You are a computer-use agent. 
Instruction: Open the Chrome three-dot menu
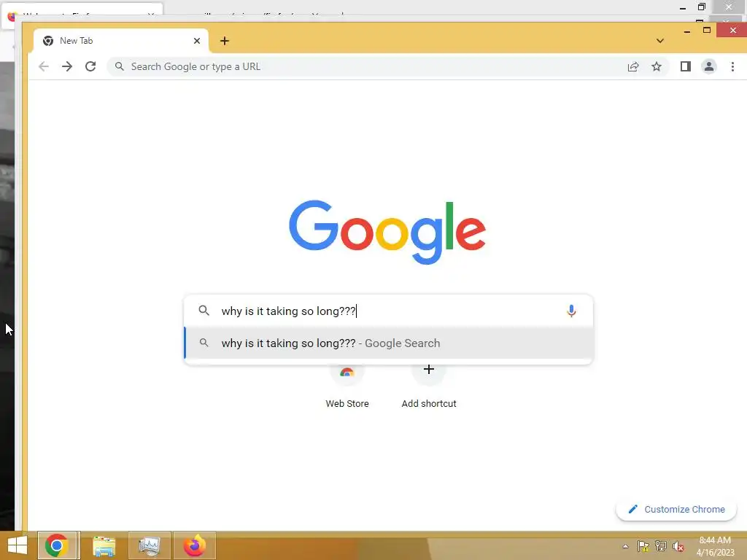[x=732, y=66]
